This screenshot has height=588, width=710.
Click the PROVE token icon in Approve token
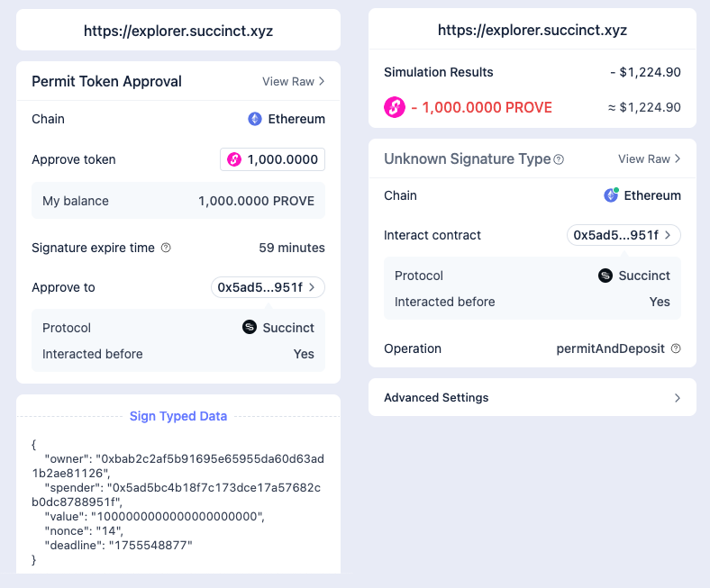coord(234,159)
